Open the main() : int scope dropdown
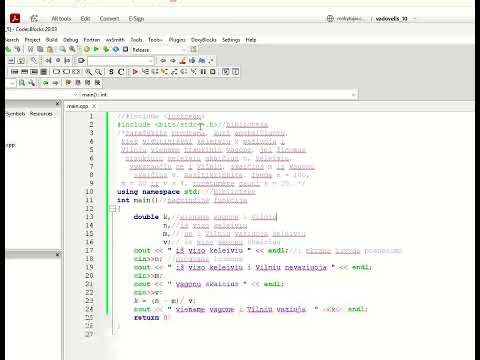 218,95
